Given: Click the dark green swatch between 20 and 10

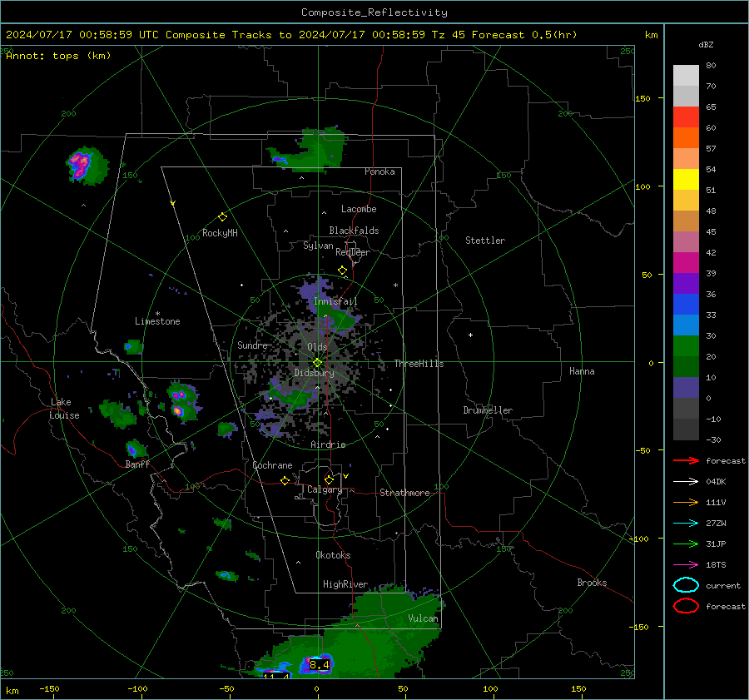Looking at the screenshot, I should (686, 367).
